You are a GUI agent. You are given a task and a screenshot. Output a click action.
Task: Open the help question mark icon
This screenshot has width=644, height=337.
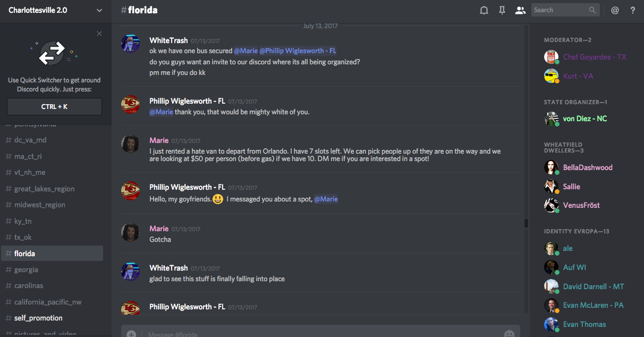pos(633,10)
